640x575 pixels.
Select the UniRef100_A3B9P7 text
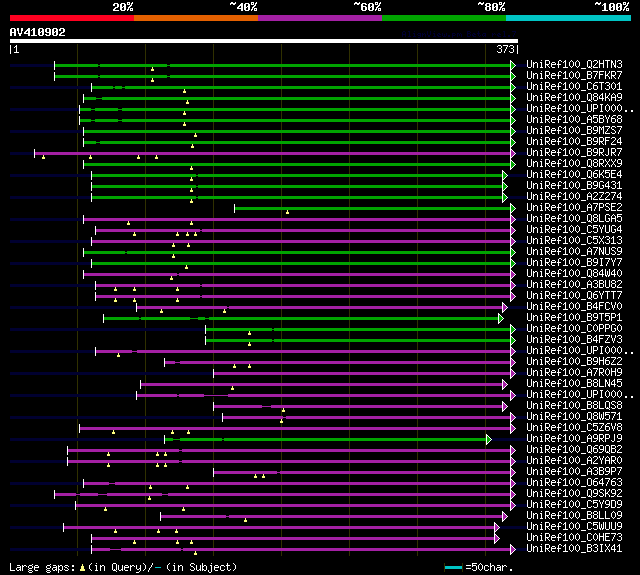pyautogui.click(x=574, y=472)
